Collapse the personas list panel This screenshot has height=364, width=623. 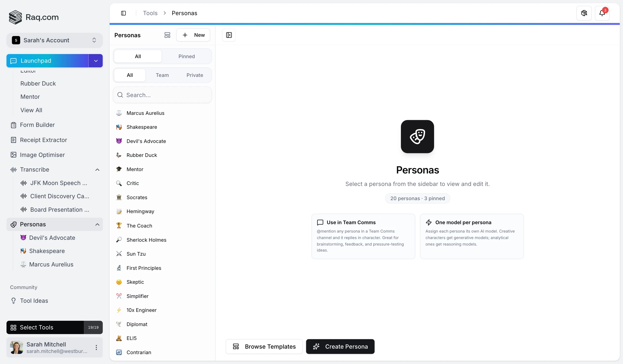(228, 35)
